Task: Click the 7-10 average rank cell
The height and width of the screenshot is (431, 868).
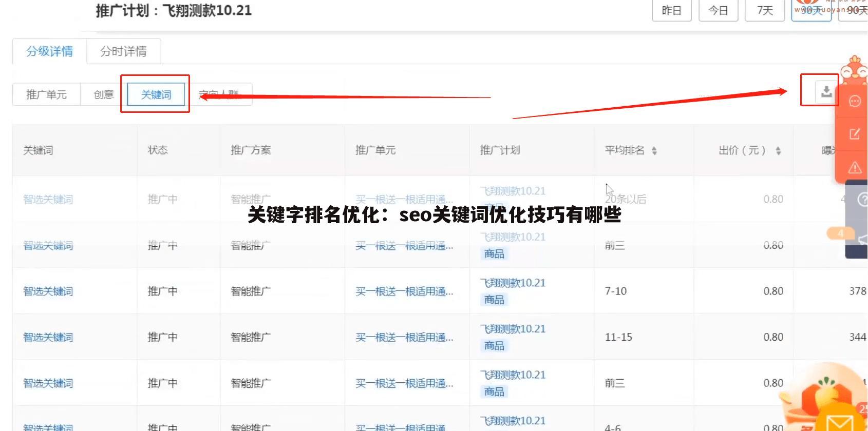Action: (616, 291)
